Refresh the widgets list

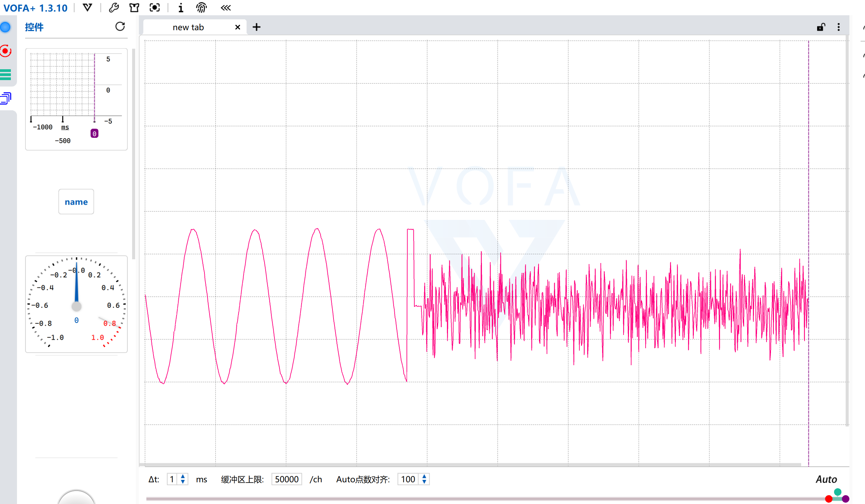[120, 26]
